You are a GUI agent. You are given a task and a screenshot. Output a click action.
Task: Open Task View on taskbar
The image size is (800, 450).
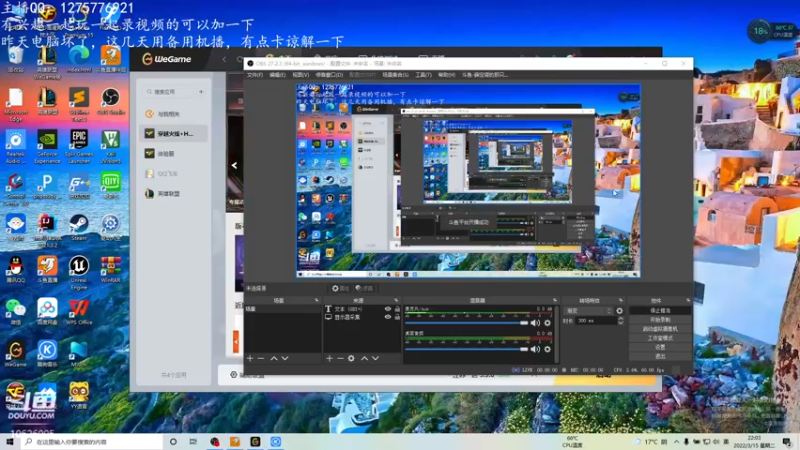pos(193,442)
